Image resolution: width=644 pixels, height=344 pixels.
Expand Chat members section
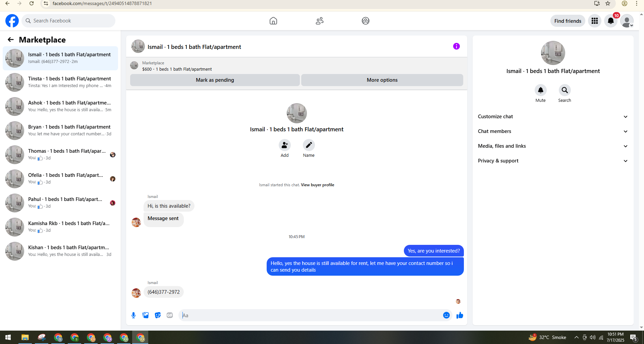553,131
